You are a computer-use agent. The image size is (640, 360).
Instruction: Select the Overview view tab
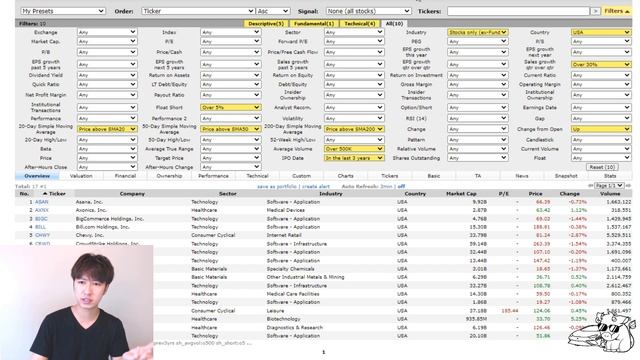point(37,176)
